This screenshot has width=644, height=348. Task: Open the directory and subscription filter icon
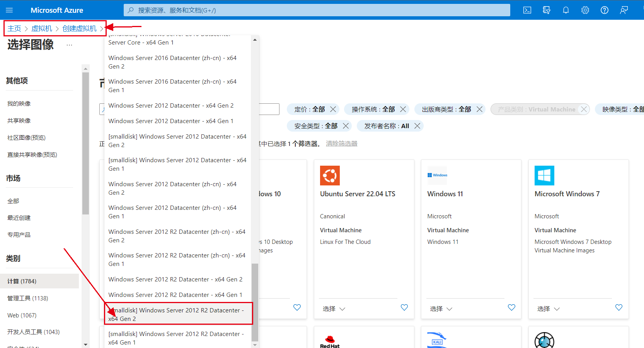coord(547,10)
